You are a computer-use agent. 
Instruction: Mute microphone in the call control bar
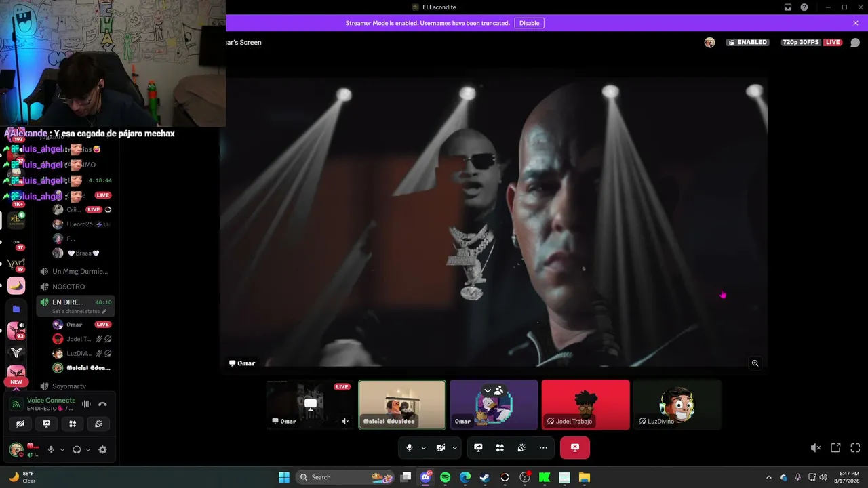click(x=410, y=448)
